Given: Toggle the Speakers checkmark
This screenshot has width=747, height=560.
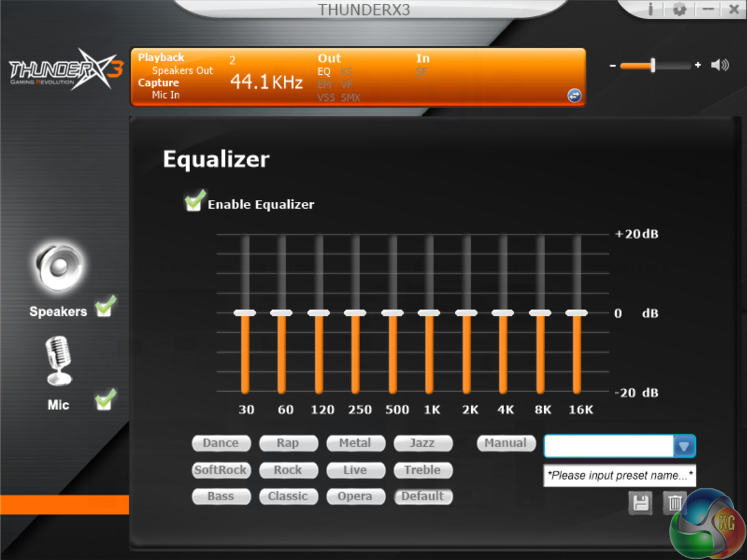Looking at the screenshot, I should coord(105,306).
